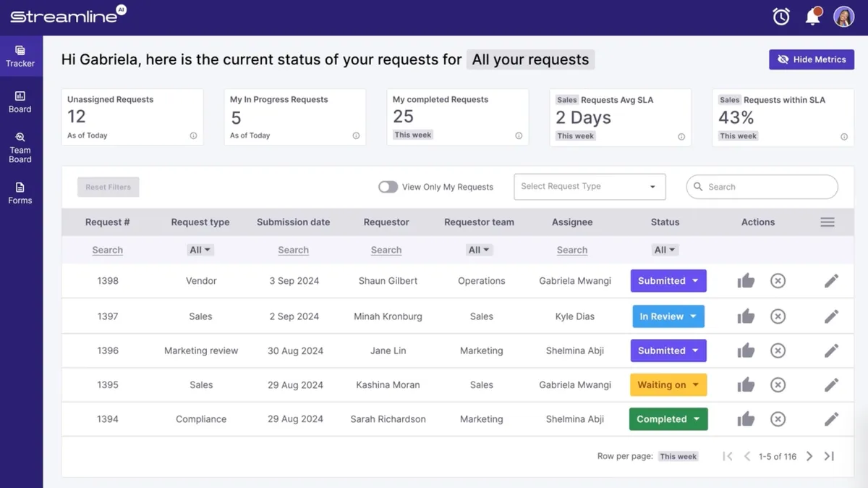Edit request 1397 with the pencil icon
This screenshot has width=868, height=488.
[831, 316]
